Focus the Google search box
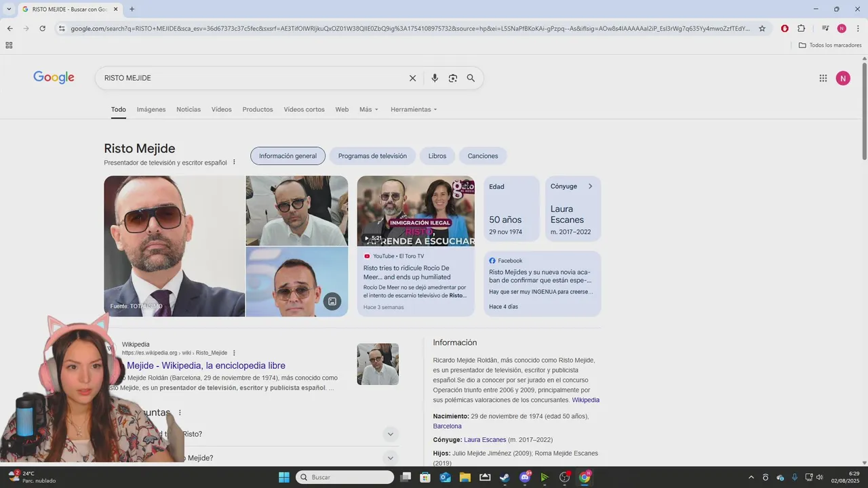This screenshot has height=488, width=868. [251, 78]
